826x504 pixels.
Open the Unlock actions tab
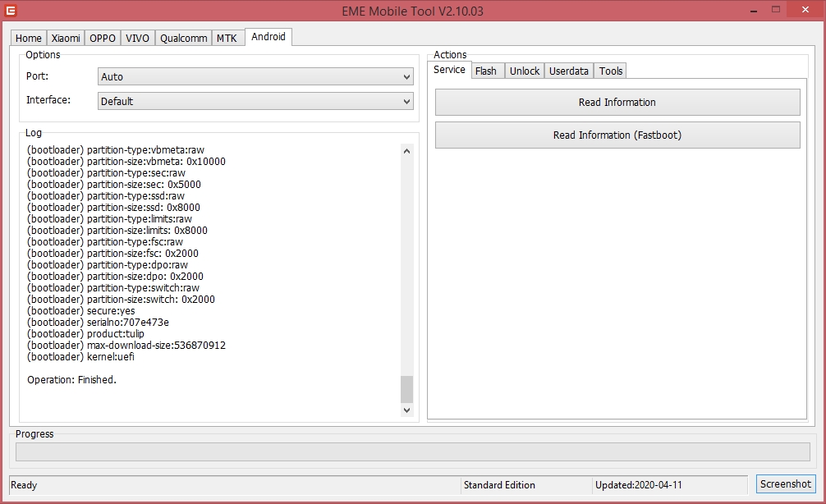(525, 71)
